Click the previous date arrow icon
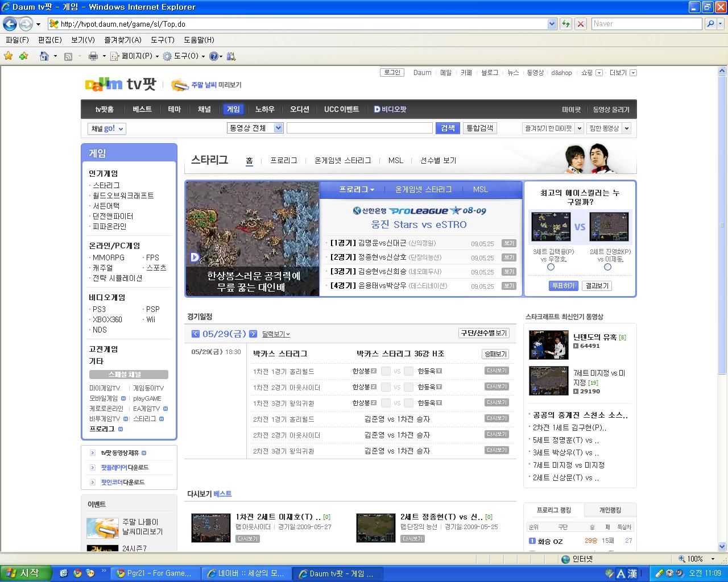728x582 pixels. pyautogui.click(x=196, y=334)
